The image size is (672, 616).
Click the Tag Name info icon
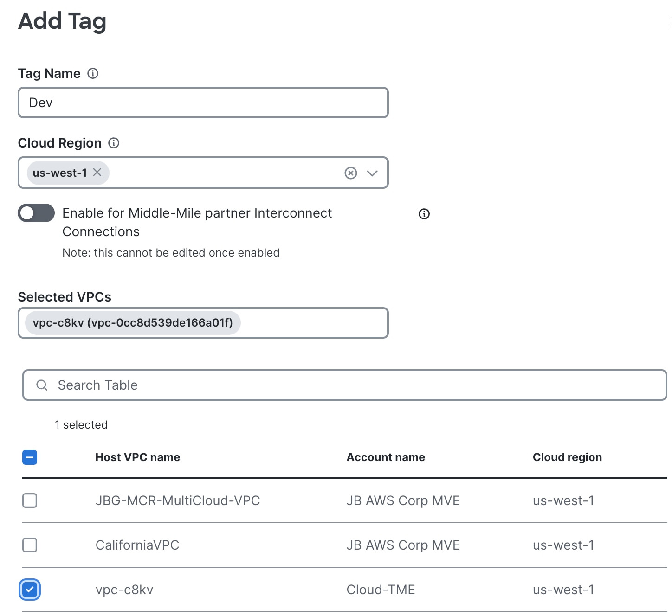93,73
